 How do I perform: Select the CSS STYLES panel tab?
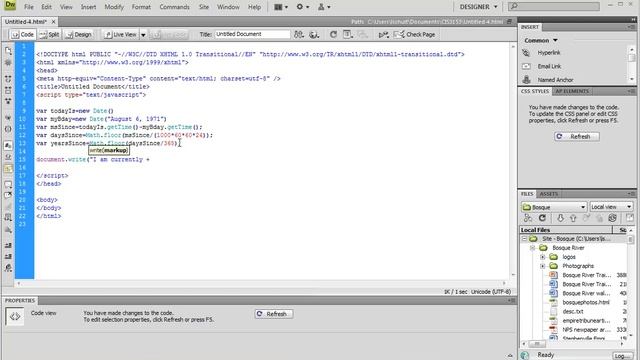click(535, 91)
